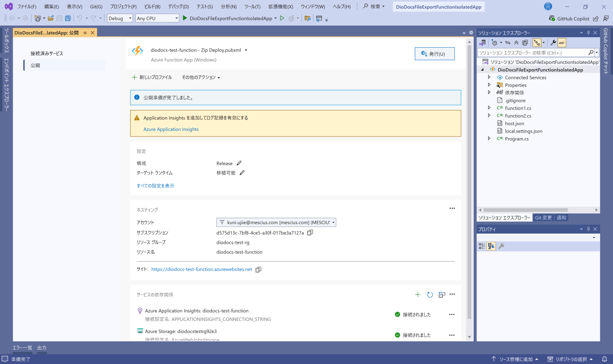Click the Open File folder icon
The width and height of the screenshot is (613, 364).
51,18
